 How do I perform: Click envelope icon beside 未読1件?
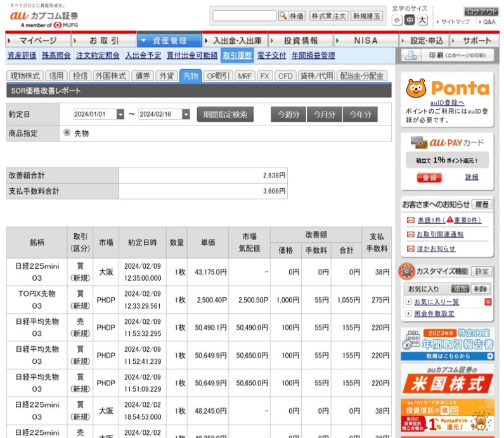click(x=410, y=220)
